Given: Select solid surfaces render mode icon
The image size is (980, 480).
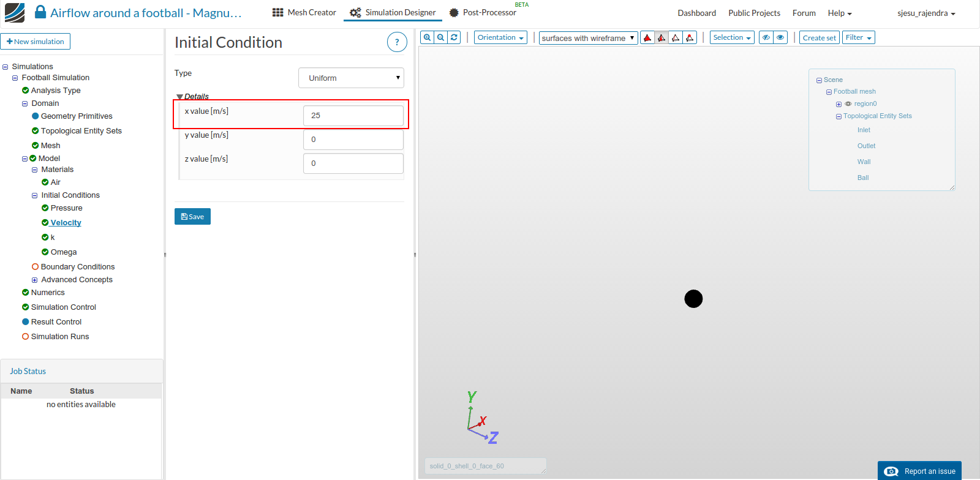Looking at the screenshot, I should tap(647, 38).
